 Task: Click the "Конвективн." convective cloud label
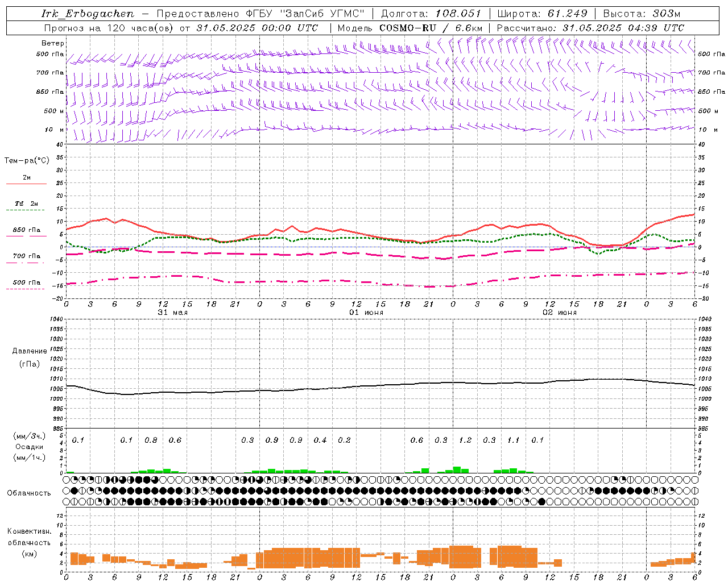click(x=29, y=531)
